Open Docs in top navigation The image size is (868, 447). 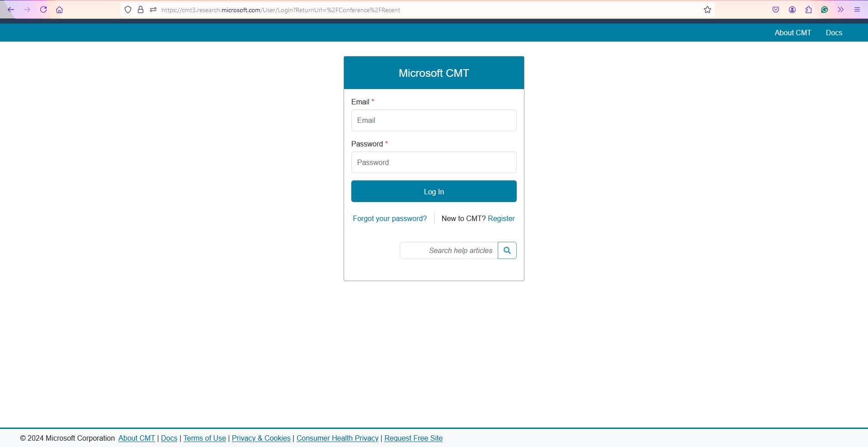coord(834,33)
